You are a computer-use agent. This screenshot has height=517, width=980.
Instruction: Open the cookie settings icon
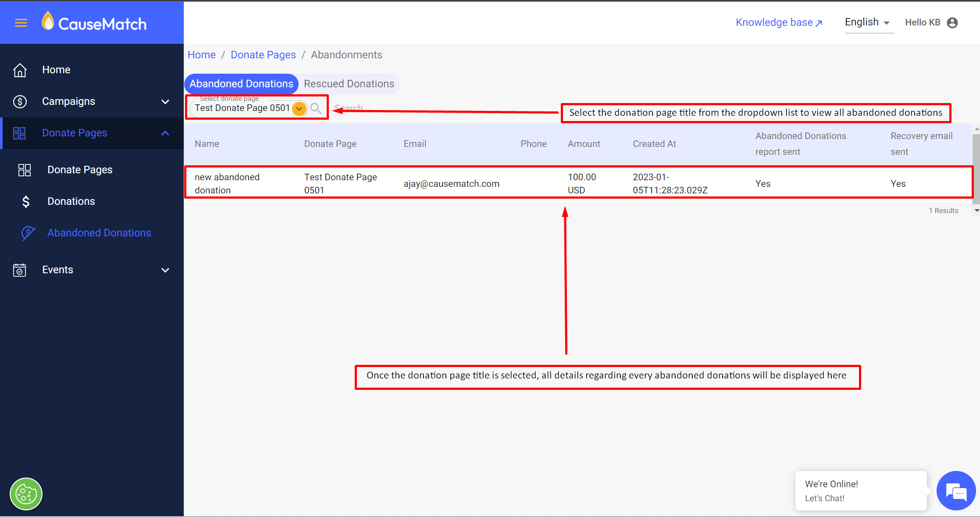point(26,494)
